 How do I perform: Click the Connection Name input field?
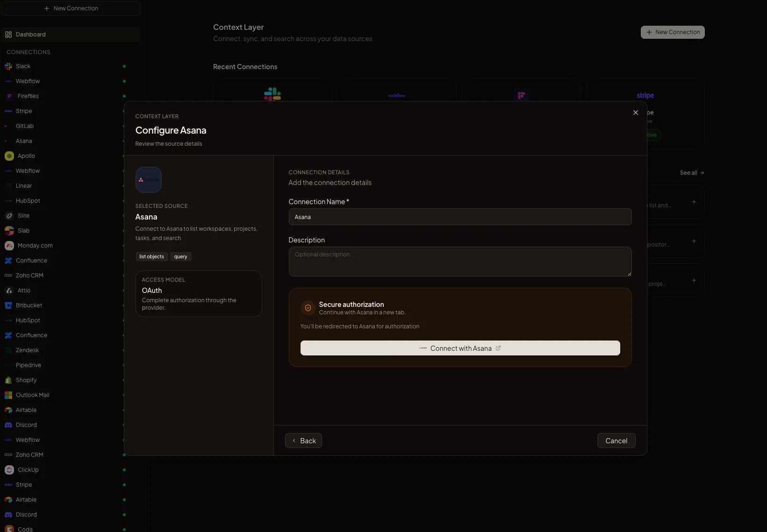[x=460, y=217]
